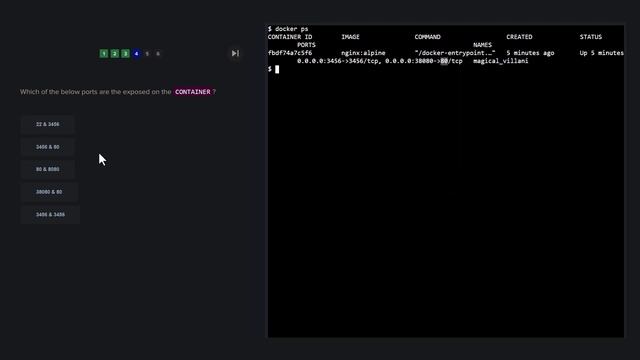Choose answer option '3456 & 80'
640x360 pixels.
48,147
